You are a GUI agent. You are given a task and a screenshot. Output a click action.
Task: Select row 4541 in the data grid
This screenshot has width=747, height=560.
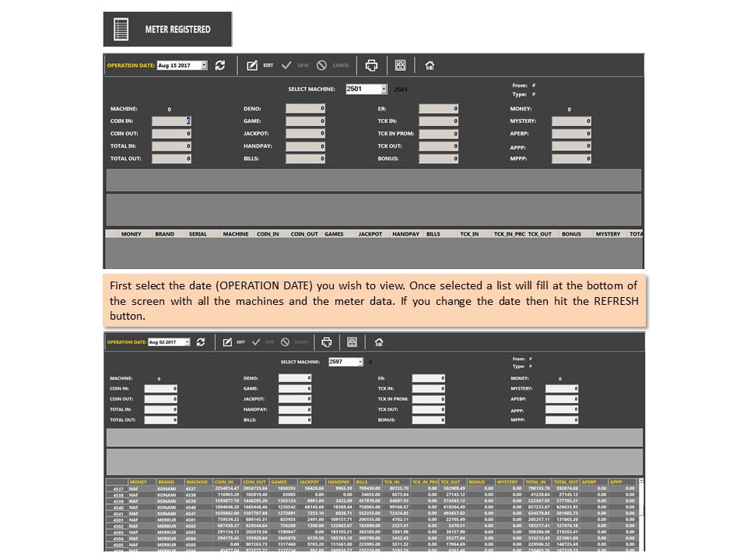[372, 513]
